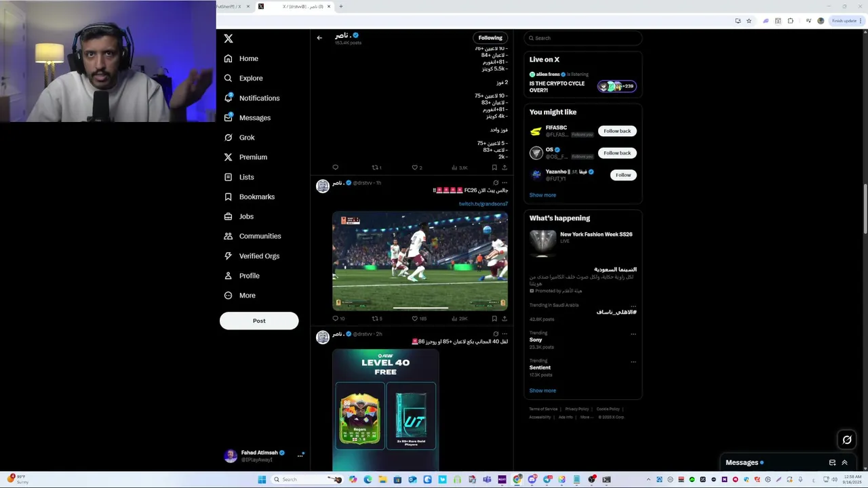Toggle the Following button on the profile
868x488 pixels.
(x=490, y=38)
